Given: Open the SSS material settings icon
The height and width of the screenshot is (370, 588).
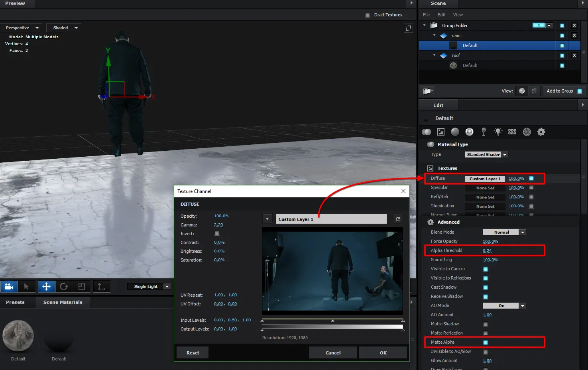Looking at the screenshot, I should pyautogui.click(x=512, y=132).
